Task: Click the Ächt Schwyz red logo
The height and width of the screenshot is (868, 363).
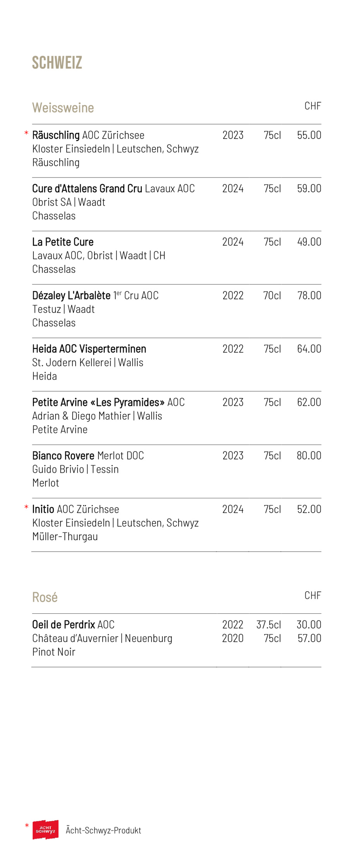Action: 45,830
